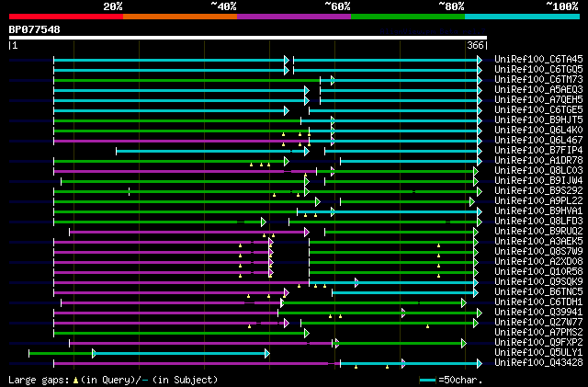The height and width of the screenshot is (387, 588).
Task: Select the UniRef100_Q27W77 label
Action: pos(538,323)
